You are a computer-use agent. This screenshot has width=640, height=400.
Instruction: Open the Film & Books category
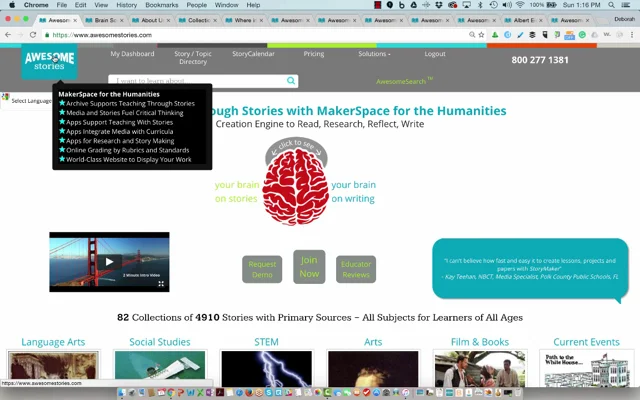click(480, 342)
